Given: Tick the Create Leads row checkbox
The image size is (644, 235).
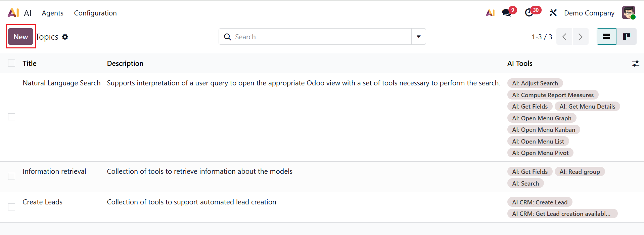Looking at the screenshot, I should tap(12, 207).
